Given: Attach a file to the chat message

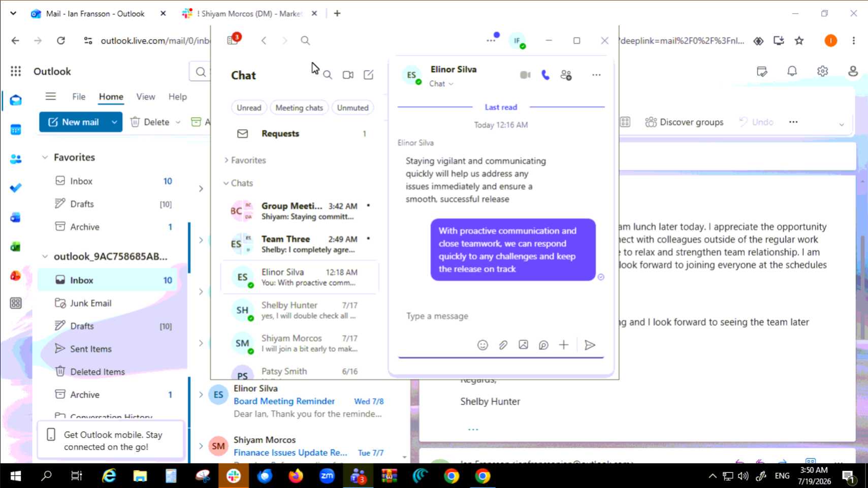Looking at the screenshot, I should tap(503, 345).
